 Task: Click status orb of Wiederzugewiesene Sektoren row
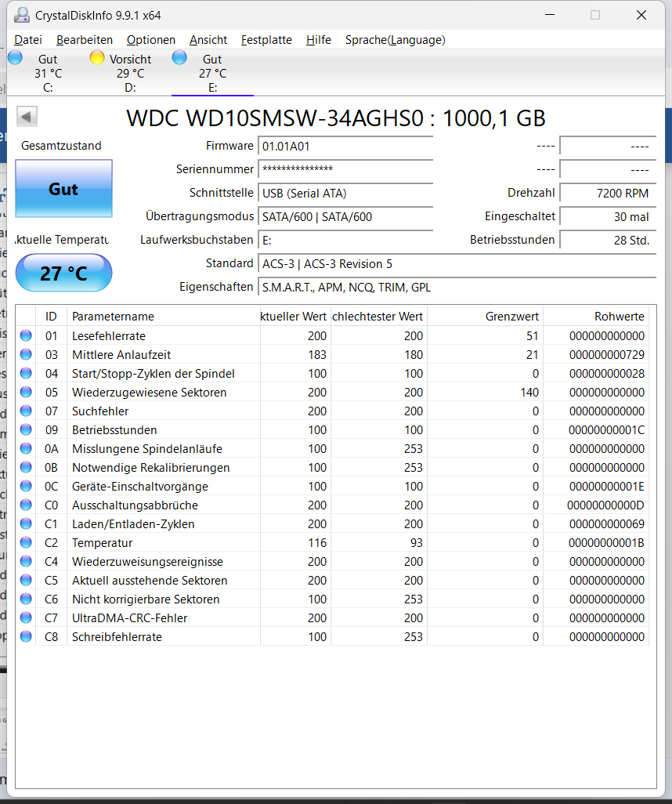(26, 393)
